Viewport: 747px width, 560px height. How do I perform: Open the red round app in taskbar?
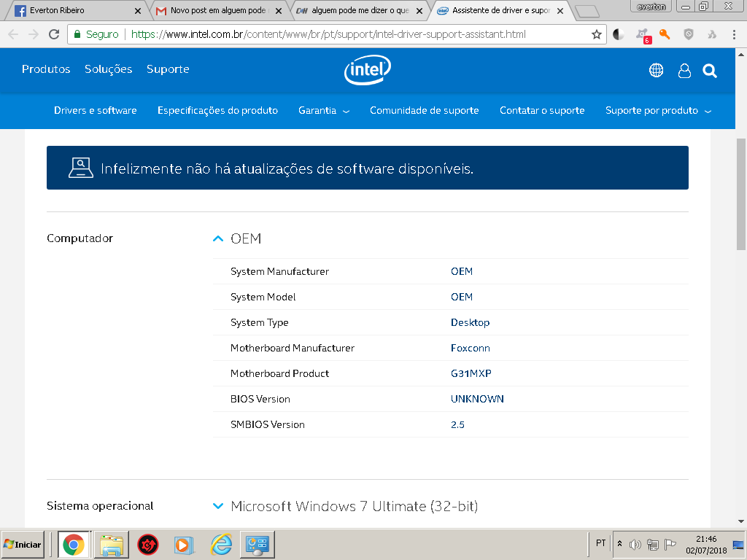[147, 545]
